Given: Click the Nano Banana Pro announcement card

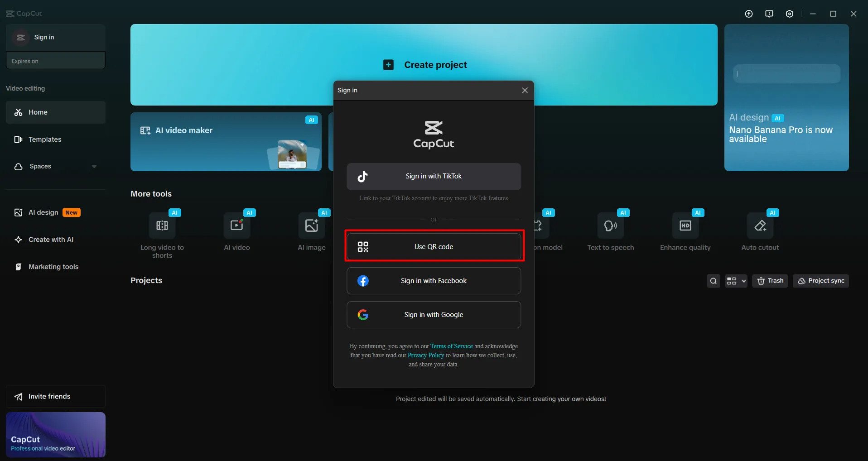Looking at the screenshot, I should click(786, 97).
